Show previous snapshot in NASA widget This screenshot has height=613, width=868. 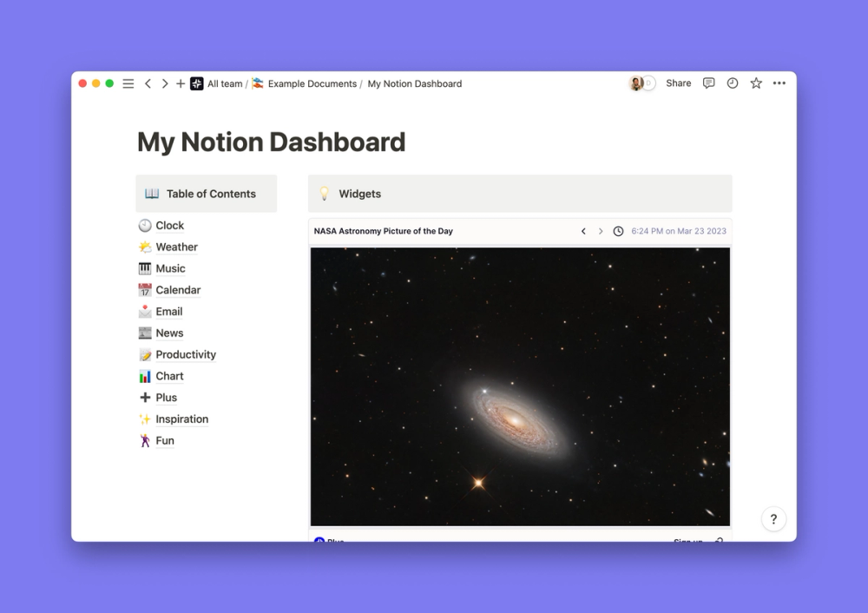pos(583,231)
